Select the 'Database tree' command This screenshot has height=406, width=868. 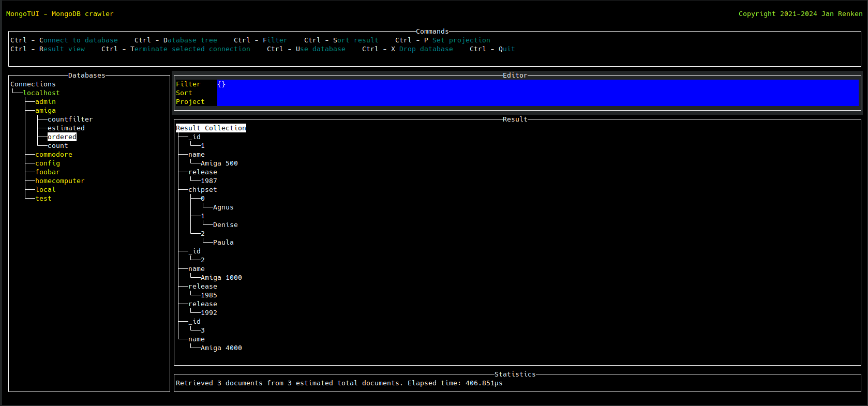[x=176, y=40]
